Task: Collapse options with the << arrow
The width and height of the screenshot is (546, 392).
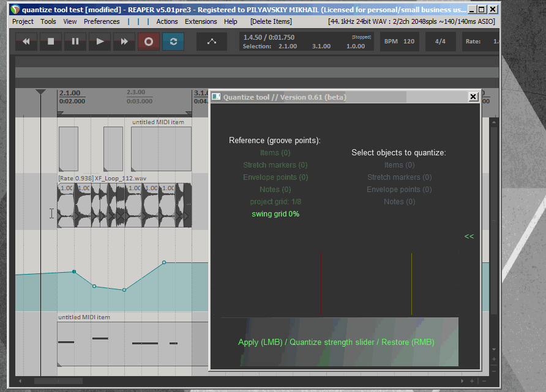Action: [469, 237]
